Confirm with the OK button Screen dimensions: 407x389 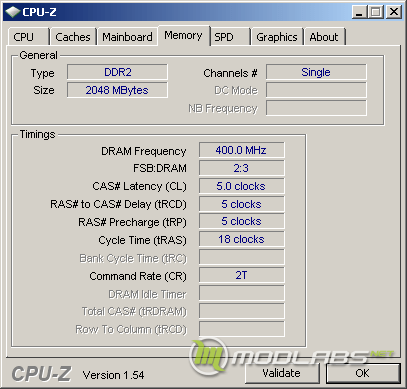(363, 373)
